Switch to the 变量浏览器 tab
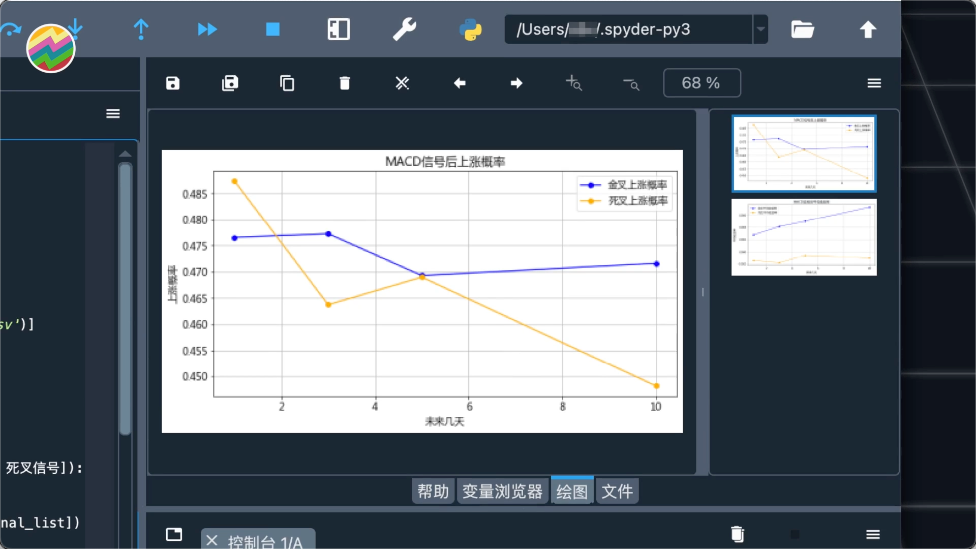Viewport: 976px width, 549px height. (x=503, y=491)
